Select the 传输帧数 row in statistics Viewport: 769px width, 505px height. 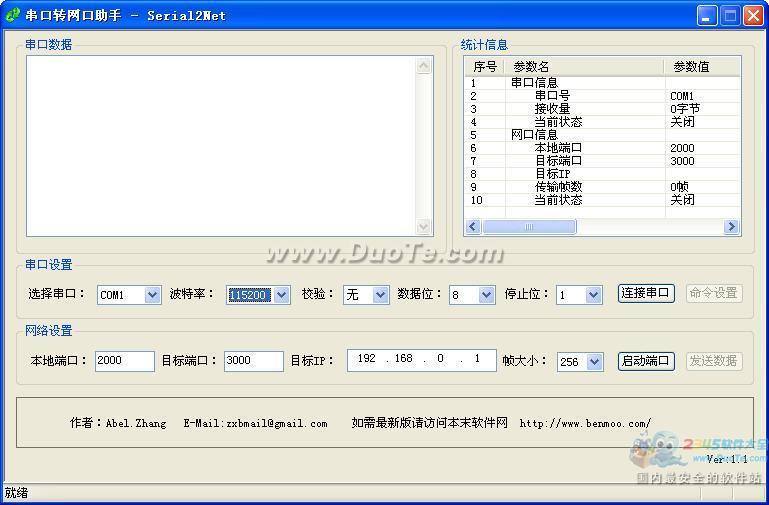[x=602, y=187]
